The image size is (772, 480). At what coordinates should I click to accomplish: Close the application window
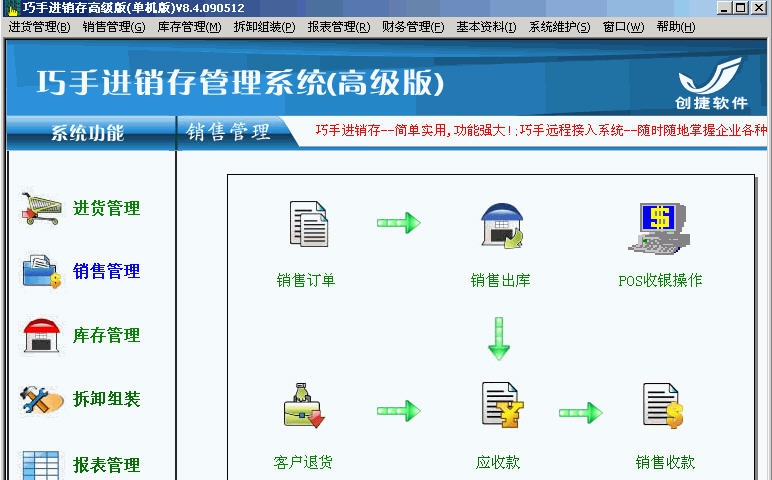pos(759,7)
